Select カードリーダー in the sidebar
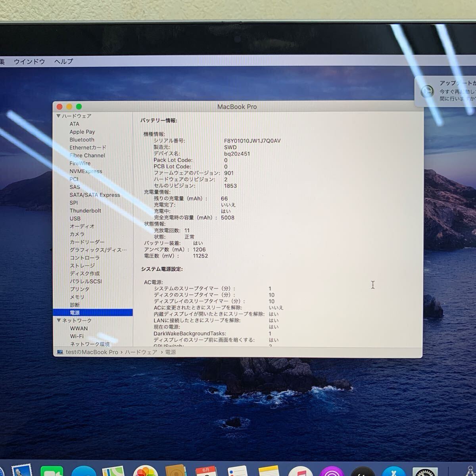This screenshot has width=476, height=476. pyautogui.click(x=87, y=242)
